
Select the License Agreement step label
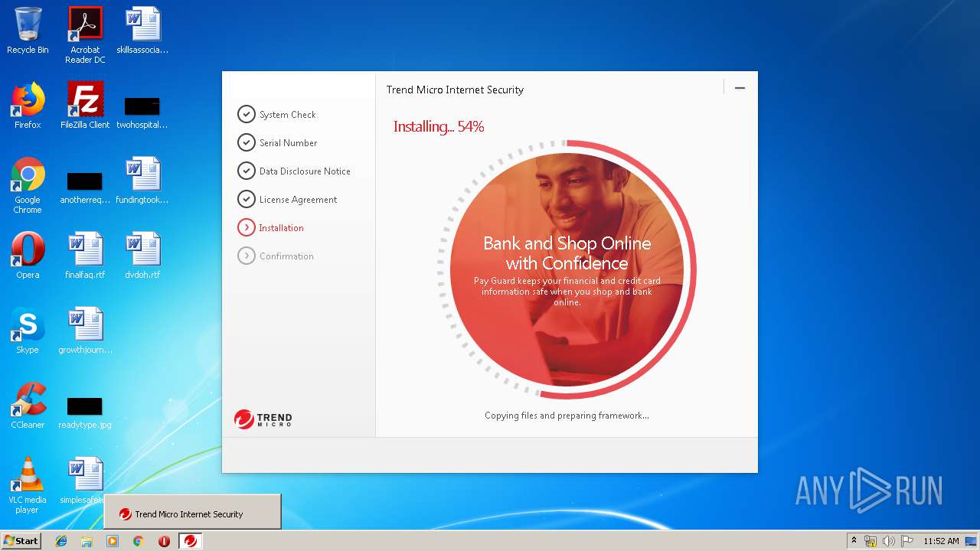298,200
